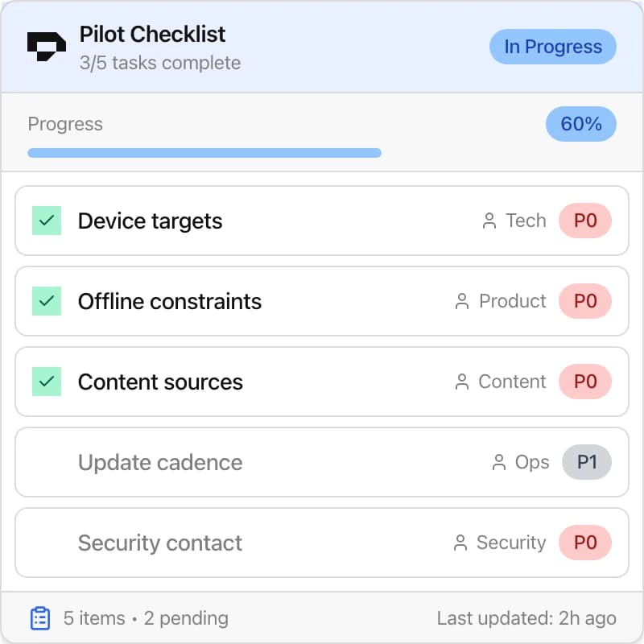
Task: Click the person icon beside Security
Action: coord(460,543)
